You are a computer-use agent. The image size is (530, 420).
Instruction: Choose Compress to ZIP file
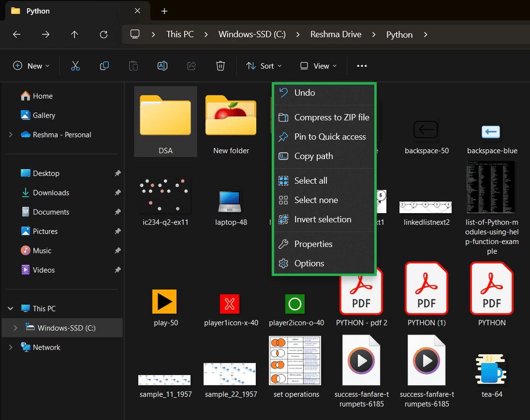point(331,117)
